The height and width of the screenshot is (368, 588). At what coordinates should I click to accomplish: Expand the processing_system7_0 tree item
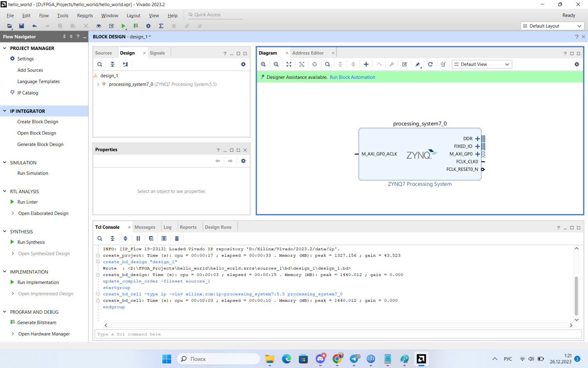[98, 84]
